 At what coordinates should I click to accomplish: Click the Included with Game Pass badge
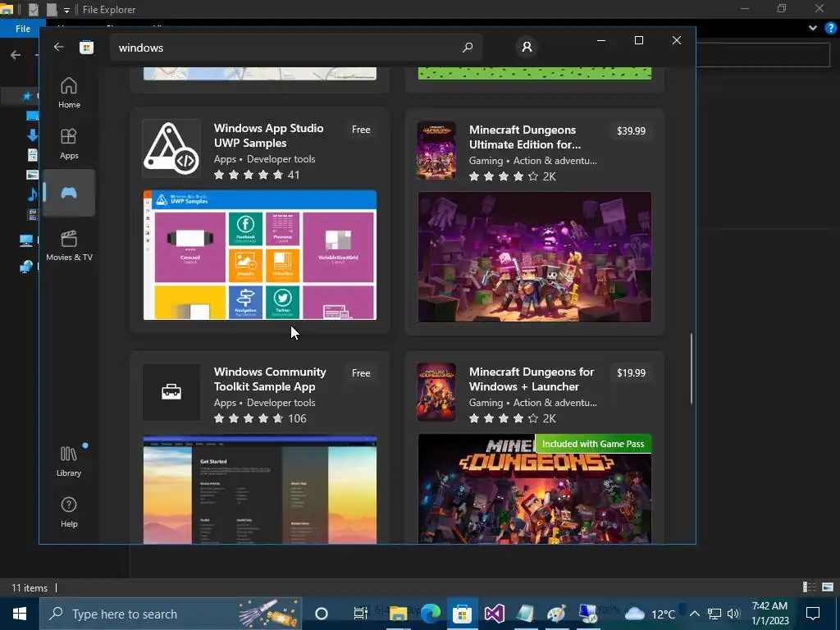click(x=593, y=444)
